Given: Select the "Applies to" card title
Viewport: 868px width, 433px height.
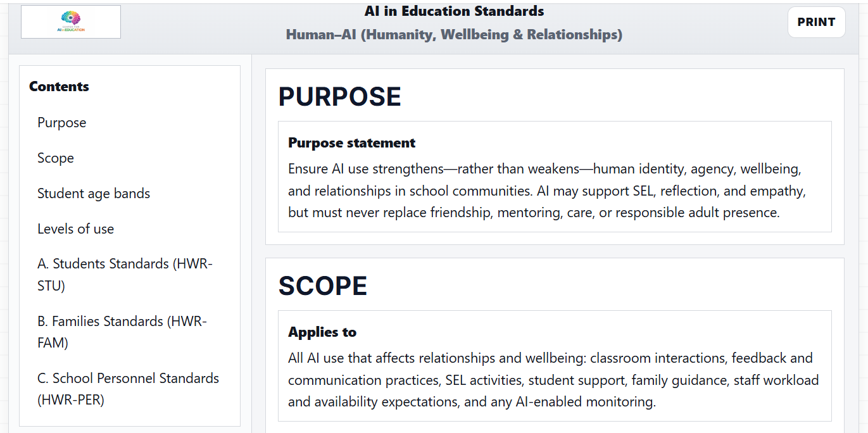Looking at the screenshot, I should pyautogui.click(x=322, y=332).
